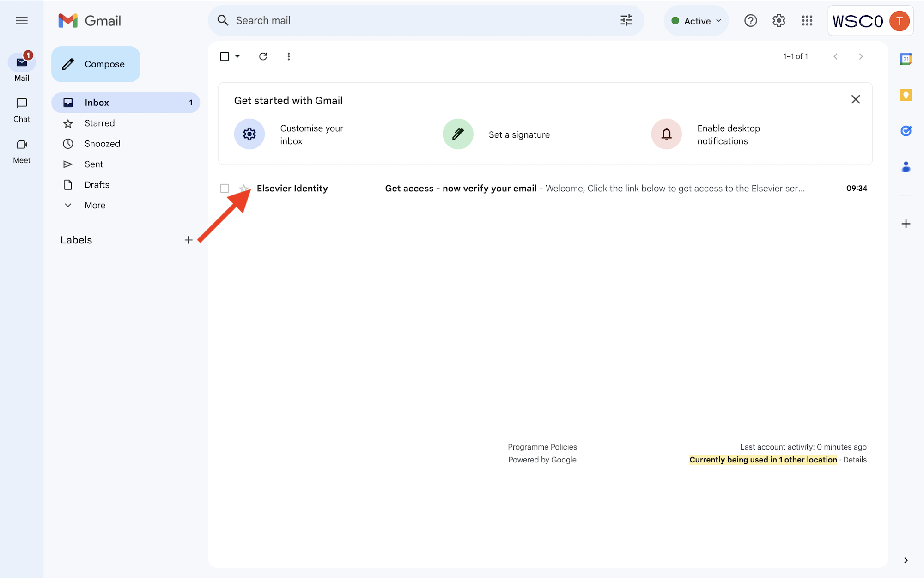
Task: Open Google Keep side panel icon
Action: point(906,95)
